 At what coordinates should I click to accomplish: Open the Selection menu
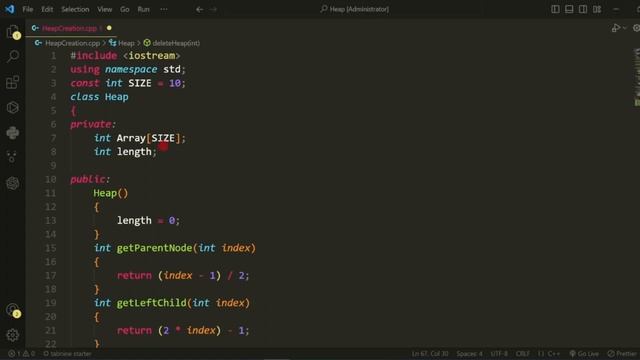pos(75,9)
